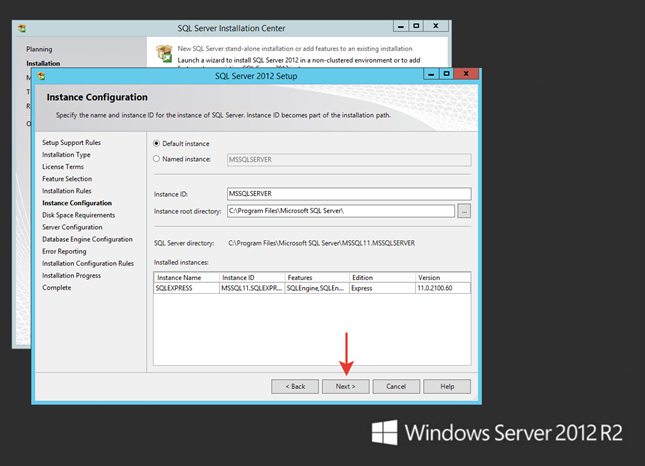Image resolution: width=645 pixels, height=466 pixels.
Task: Select Error Reporting step
Action: coord(64,251)
